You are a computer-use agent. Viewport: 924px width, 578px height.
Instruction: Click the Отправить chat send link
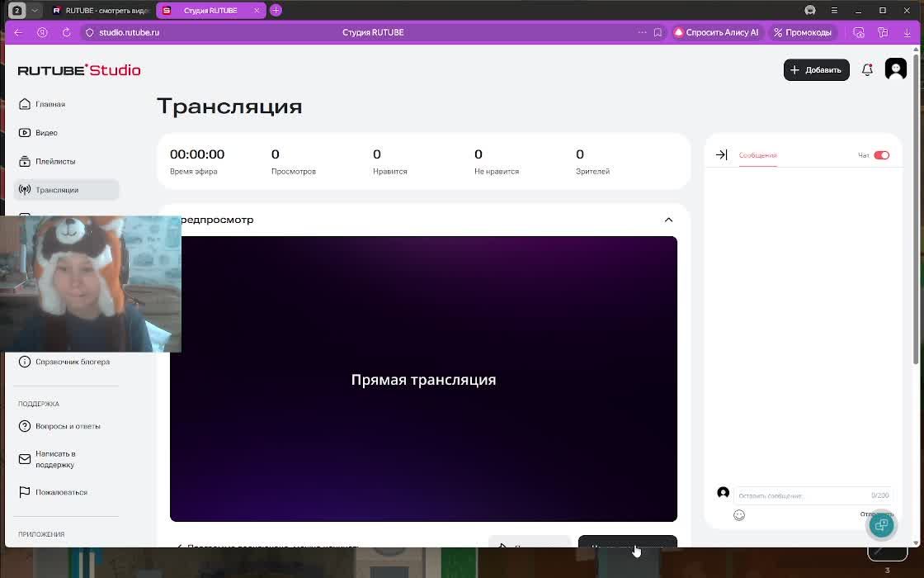click(876, 514)
